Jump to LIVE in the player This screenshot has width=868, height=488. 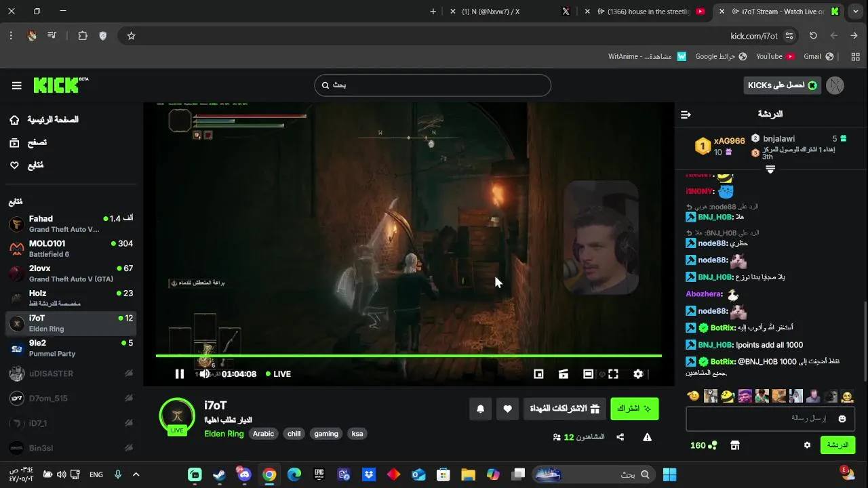279,373
